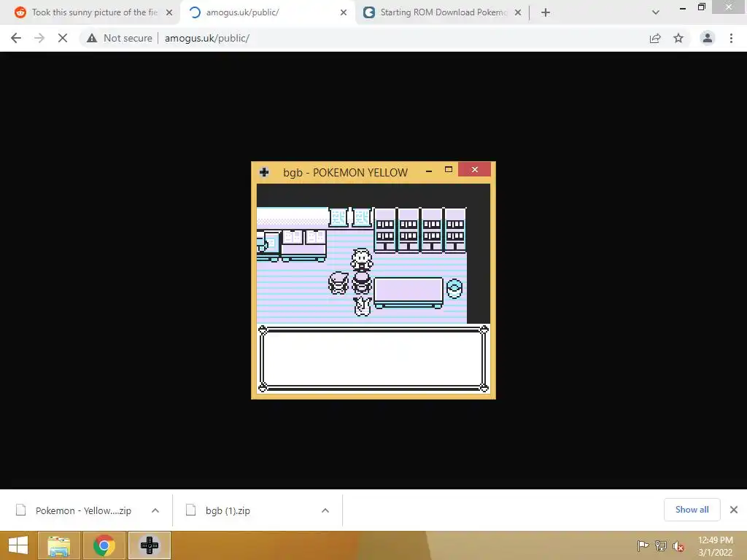Image resolution: width=747 pixels, height=560 pixels.
Task: Click Show all downloads
Action: point(692,510)
